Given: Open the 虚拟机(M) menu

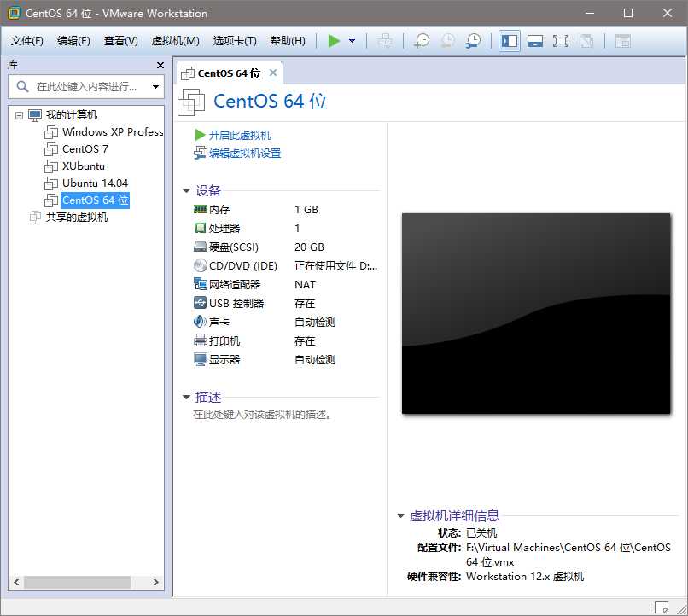Looking at the screenshot, I should (176, 41).
